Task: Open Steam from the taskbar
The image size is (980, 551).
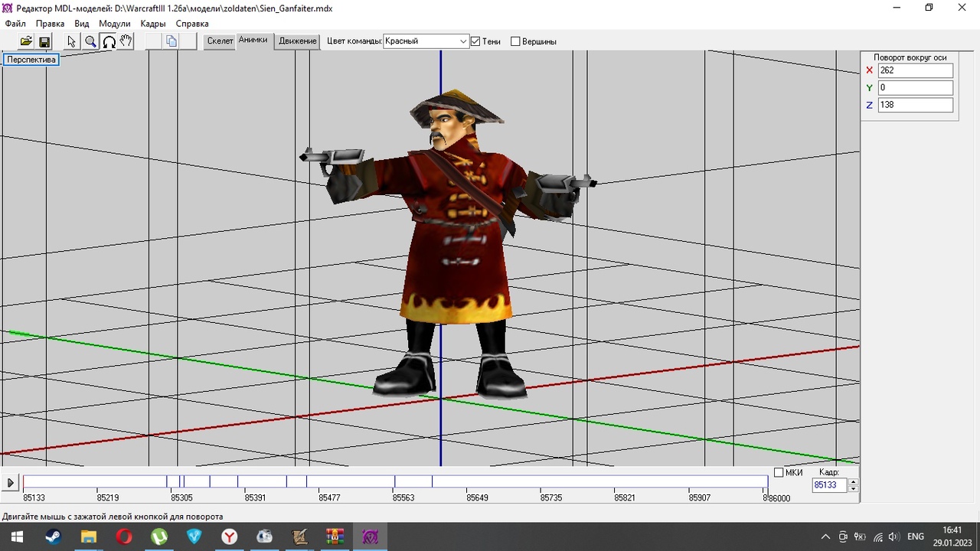Action: pyautogui.click(x=53, y=536)
